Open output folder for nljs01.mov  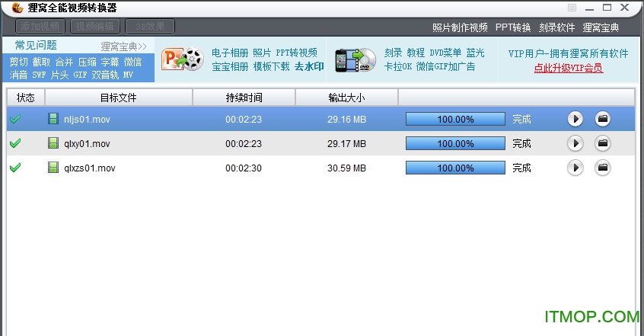(x=603, y=119)
